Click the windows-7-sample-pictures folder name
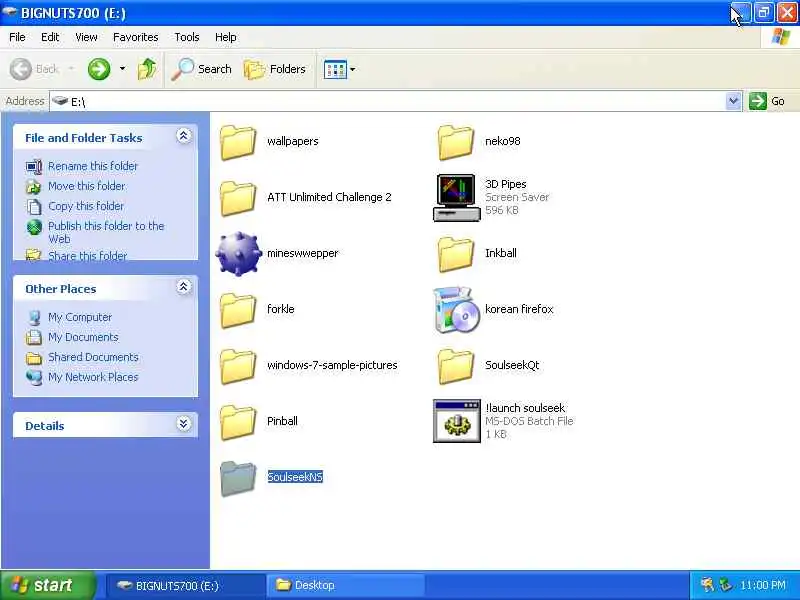Screen dimensions: 800x600 tap(332, 365)
